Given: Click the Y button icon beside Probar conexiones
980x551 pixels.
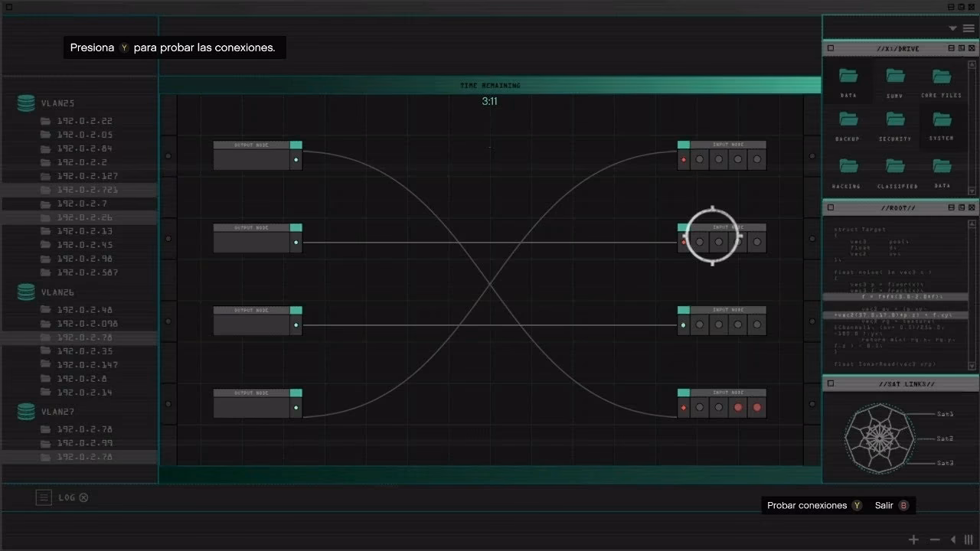Looking at the screenshot, I should pyautogui.click(x=857, y=505).
